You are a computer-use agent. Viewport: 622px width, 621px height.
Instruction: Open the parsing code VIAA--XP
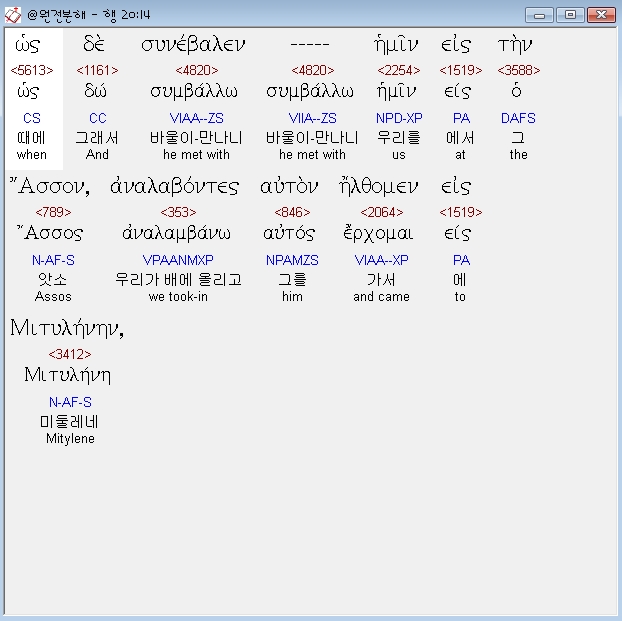[382, 260]
